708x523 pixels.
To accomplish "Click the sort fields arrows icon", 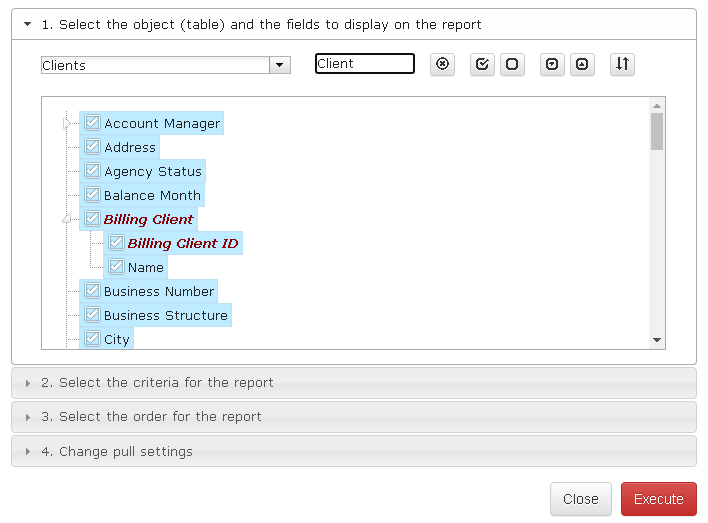I will coord(622,64).
